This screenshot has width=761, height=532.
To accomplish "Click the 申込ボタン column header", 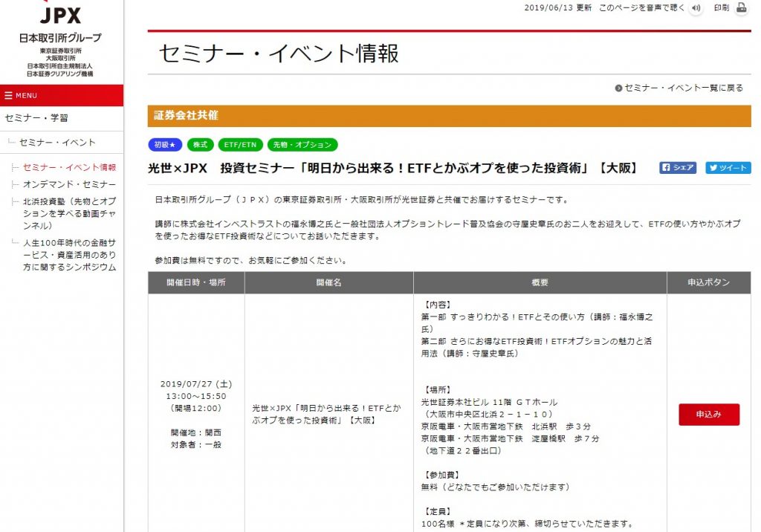I will pos(708,282).
